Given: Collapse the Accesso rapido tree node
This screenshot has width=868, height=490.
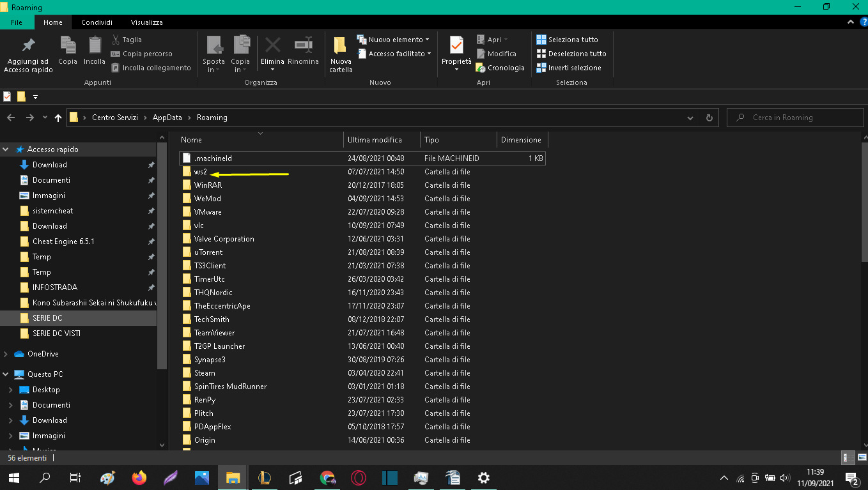Looking at the screenshot, I should click(6, 149).
